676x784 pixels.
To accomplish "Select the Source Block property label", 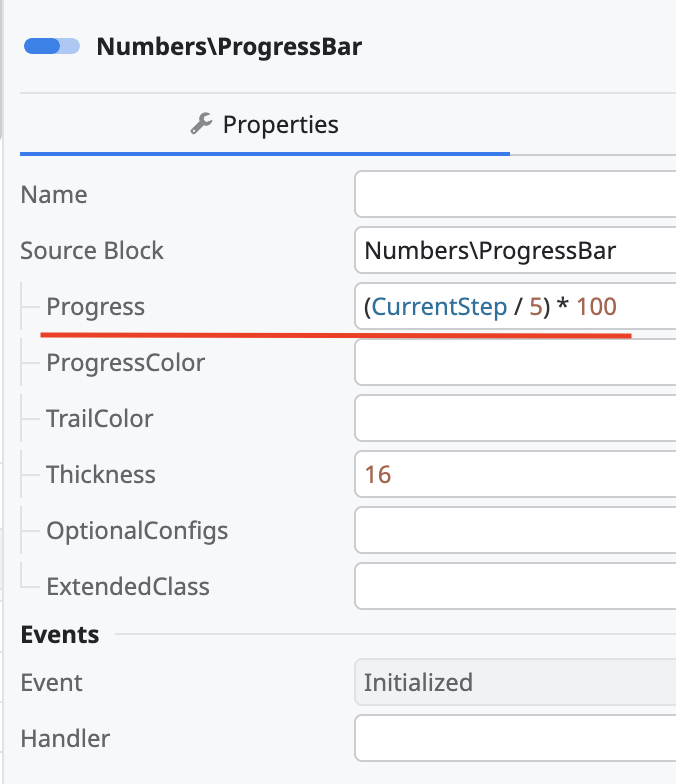I will point(92,250).
